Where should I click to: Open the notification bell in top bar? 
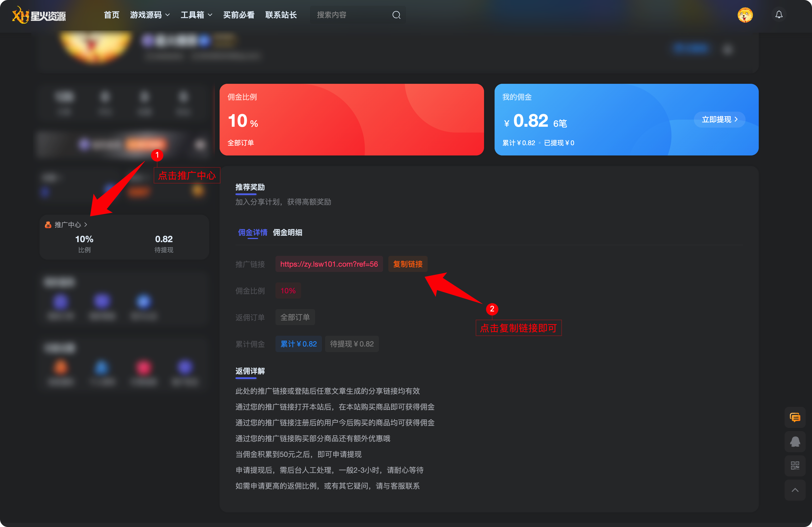click(x=779, y=14)
